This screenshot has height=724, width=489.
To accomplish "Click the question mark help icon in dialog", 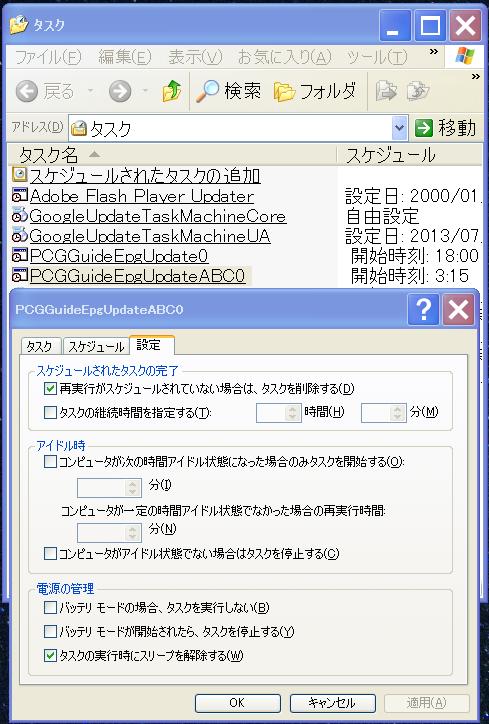I will pyautogui.click(x=423, y=309).
